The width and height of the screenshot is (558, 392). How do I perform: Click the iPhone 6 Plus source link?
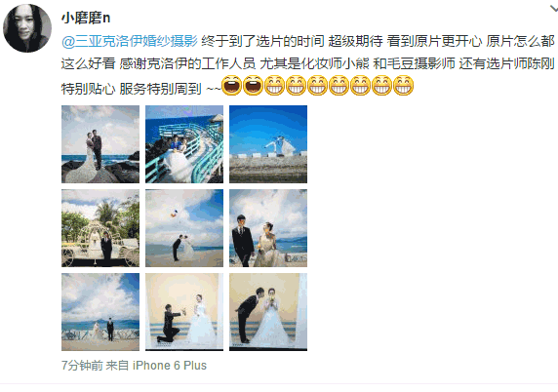point(170,366)
